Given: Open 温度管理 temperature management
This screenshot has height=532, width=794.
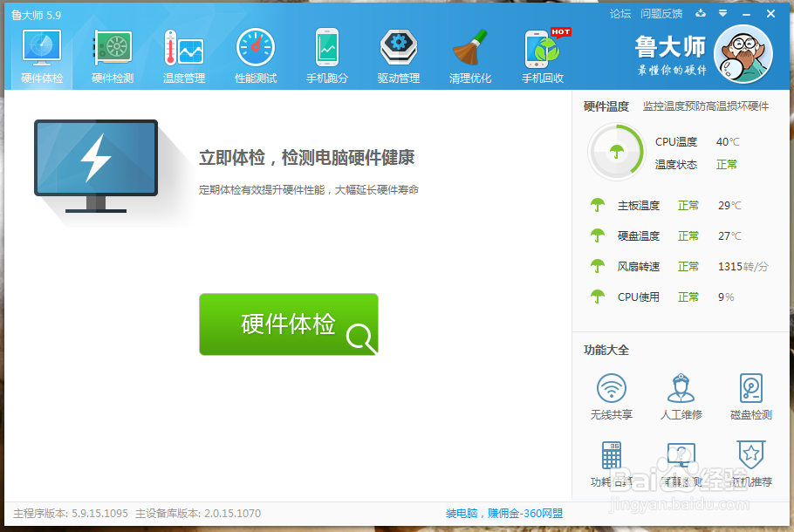Looking at the screenshot, I should click(x=184, y=56).
